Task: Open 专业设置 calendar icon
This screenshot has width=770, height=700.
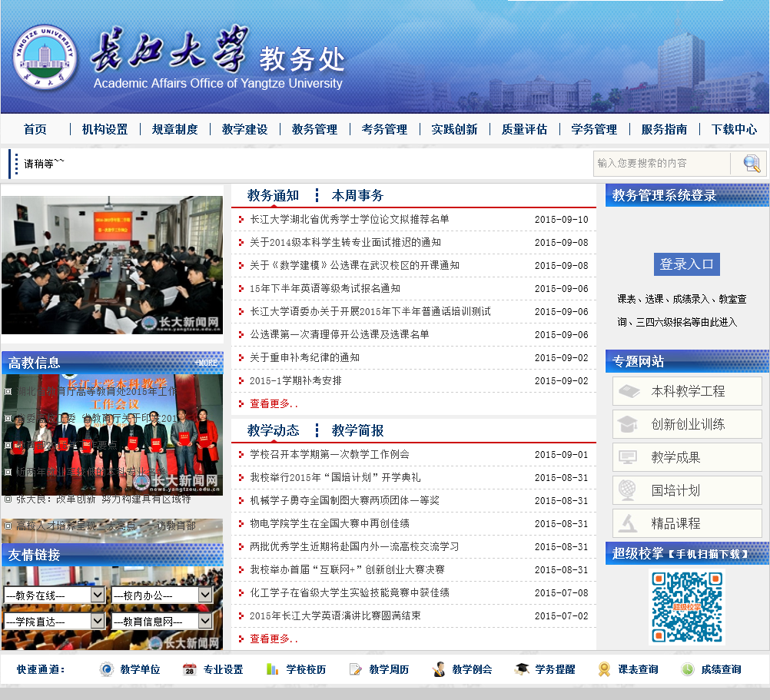Action: [x=189, y=669]
